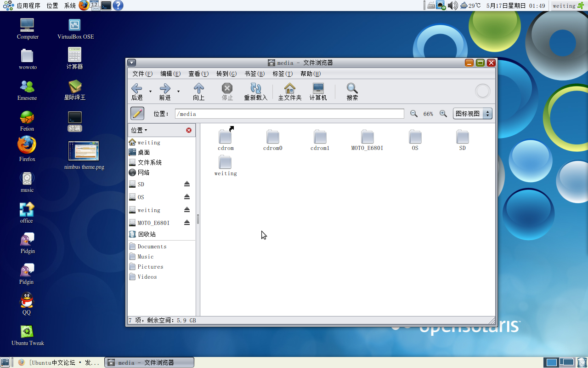Open the 编辑(E) menu
Screen dimensions: 588x368
pyautogui.click(x=170, y=74)
